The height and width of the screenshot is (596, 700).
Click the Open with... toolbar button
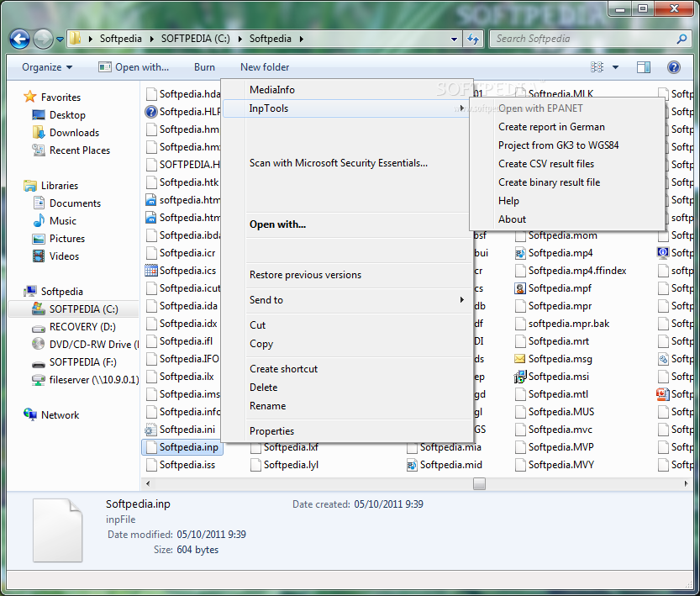(x=134, y=67)
